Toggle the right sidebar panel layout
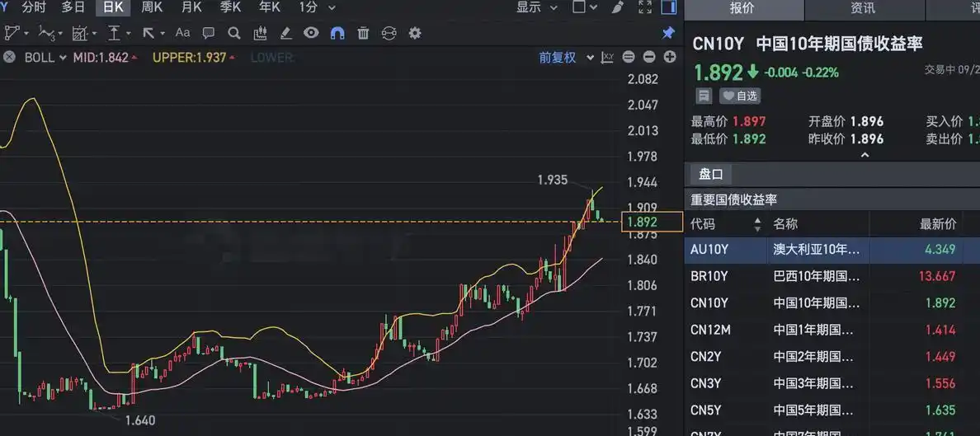This screenshot has height=436, width=980. point(669,7)
